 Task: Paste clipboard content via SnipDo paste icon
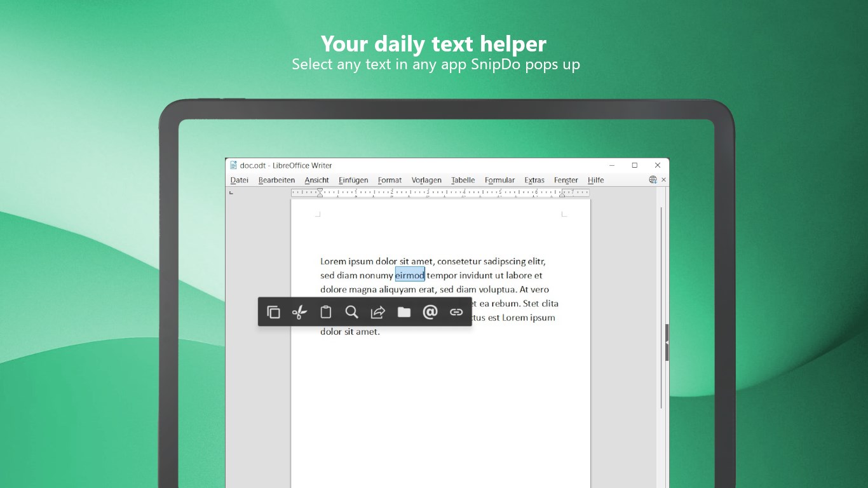[325, 312]
